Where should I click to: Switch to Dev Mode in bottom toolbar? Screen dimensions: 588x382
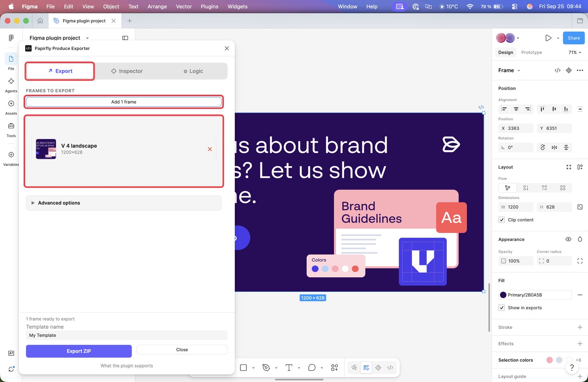(390, 368)
